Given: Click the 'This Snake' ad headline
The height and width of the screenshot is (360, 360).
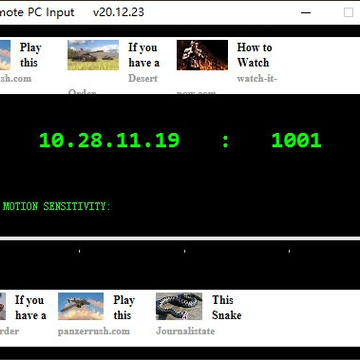Looking at the screenshot, I should click(227, 307).
